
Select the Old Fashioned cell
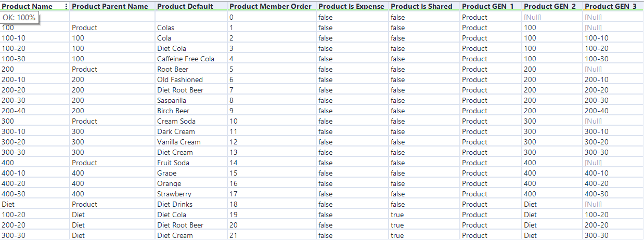coord(180,79)
